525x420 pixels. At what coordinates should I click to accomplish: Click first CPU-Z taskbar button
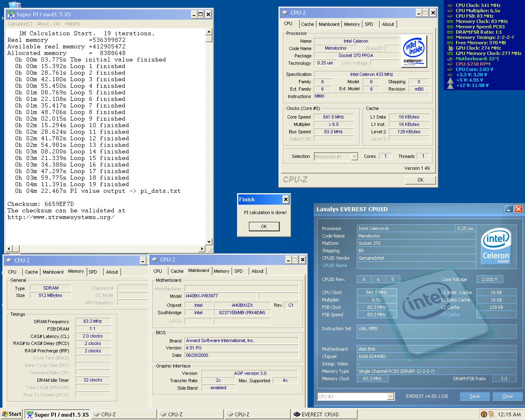point(124,415)
